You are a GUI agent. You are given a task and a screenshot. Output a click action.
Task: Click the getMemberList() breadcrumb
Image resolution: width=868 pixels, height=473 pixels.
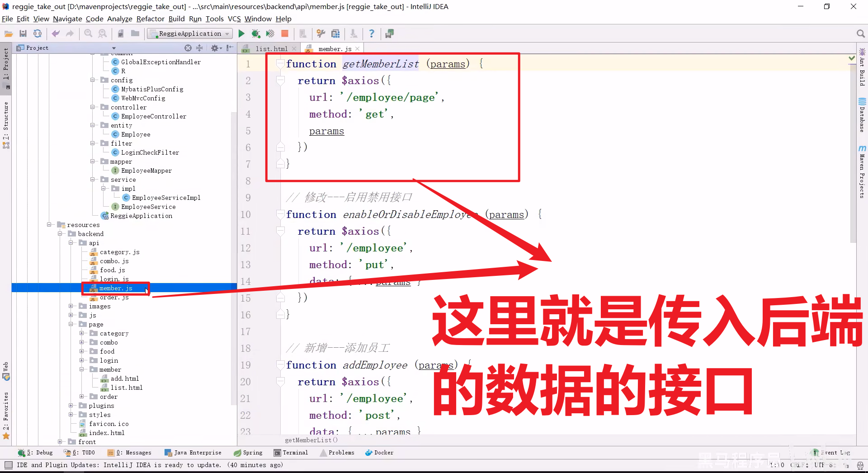[x=311, y=440]
